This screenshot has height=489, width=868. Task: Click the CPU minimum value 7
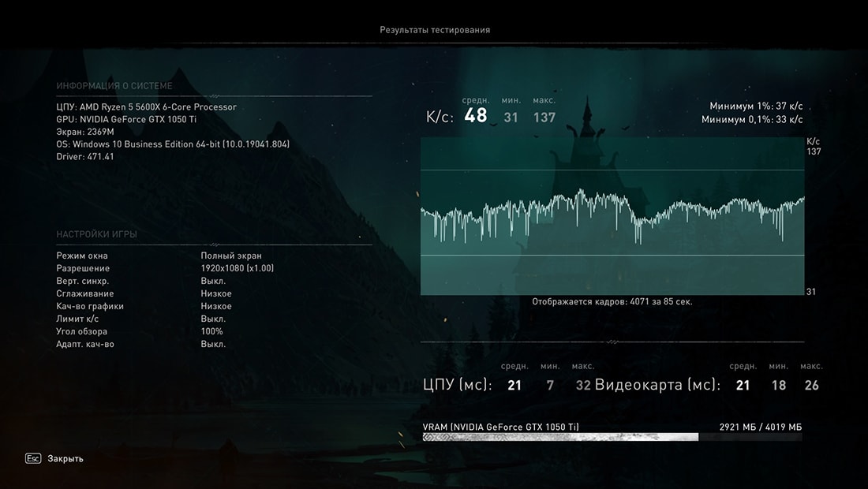click(550, 386)
